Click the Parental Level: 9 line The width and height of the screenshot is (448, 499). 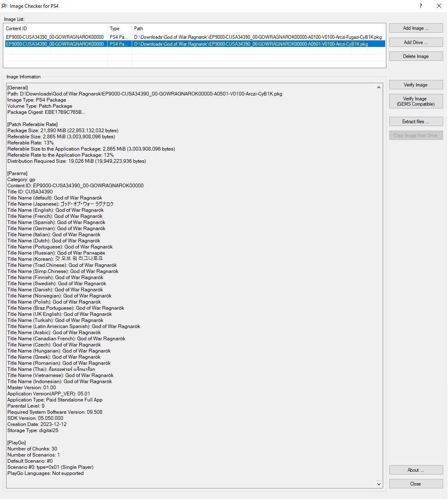(x=26, y=406)
